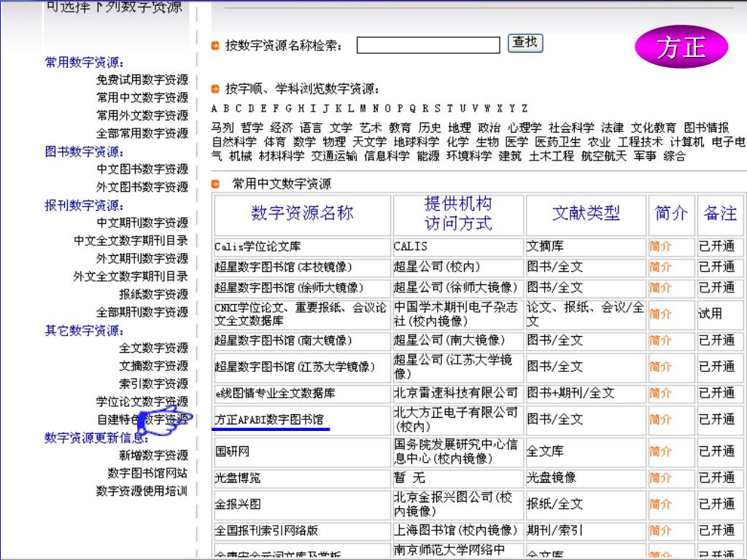Open 学位论文数字资源 sidebar link
This screenshot has width=747, height=560.
(x=142, y=401)
